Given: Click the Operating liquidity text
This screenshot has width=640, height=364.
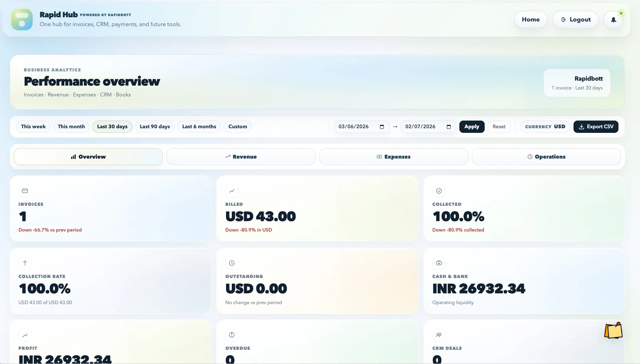Looking at the screenshot, I should [453, 303].
